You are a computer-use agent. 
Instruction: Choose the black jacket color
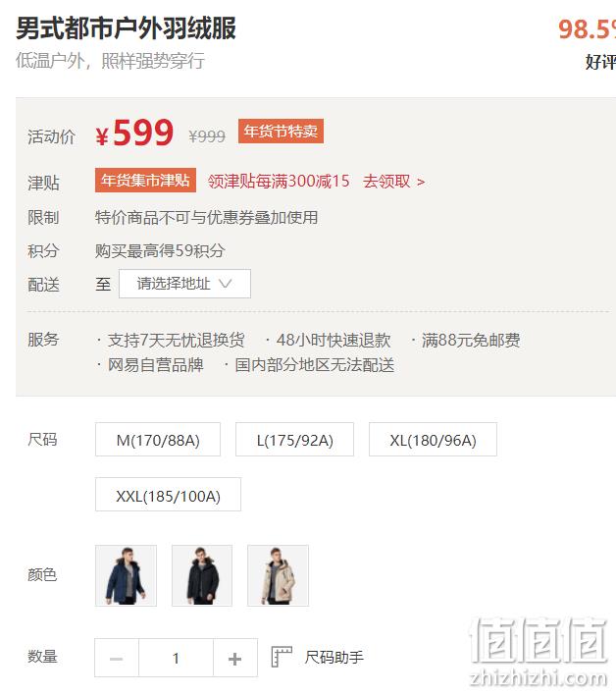coord(202,576)
